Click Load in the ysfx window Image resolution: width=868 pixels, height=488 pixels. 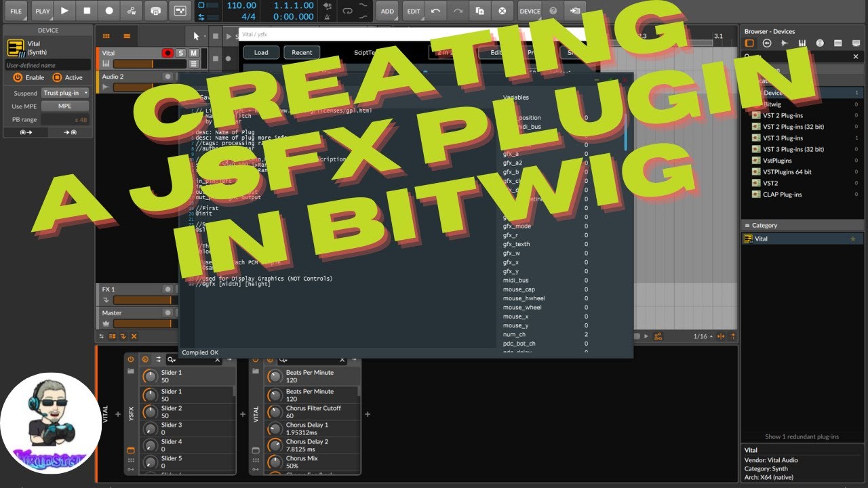(261, 52)
